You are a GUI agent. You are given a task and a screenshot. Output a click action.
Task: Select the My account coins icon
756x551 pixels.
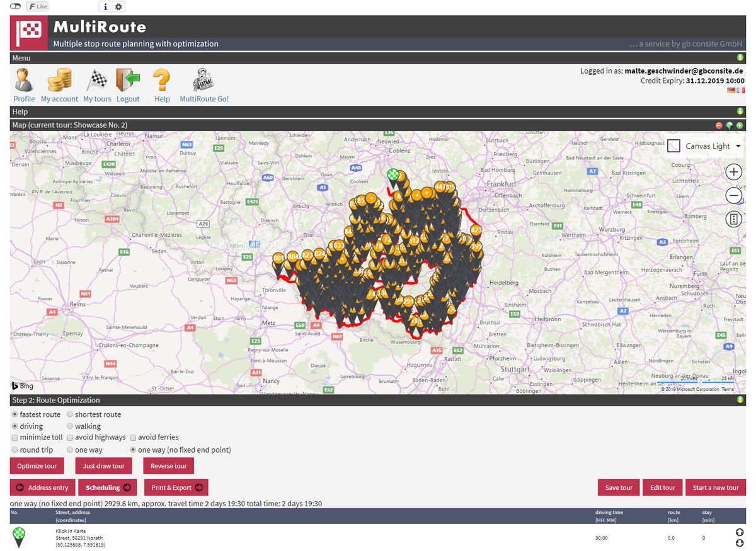pyautogui.click(x=59, y=81)
